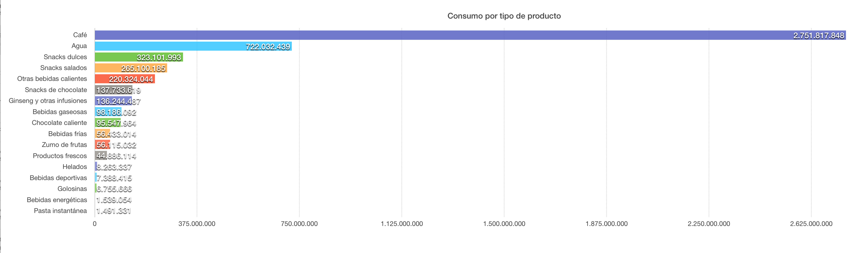Viewport: 868px width, 253px height.
Task: Click the Helados category label
Action: click(x=74, y=167)
